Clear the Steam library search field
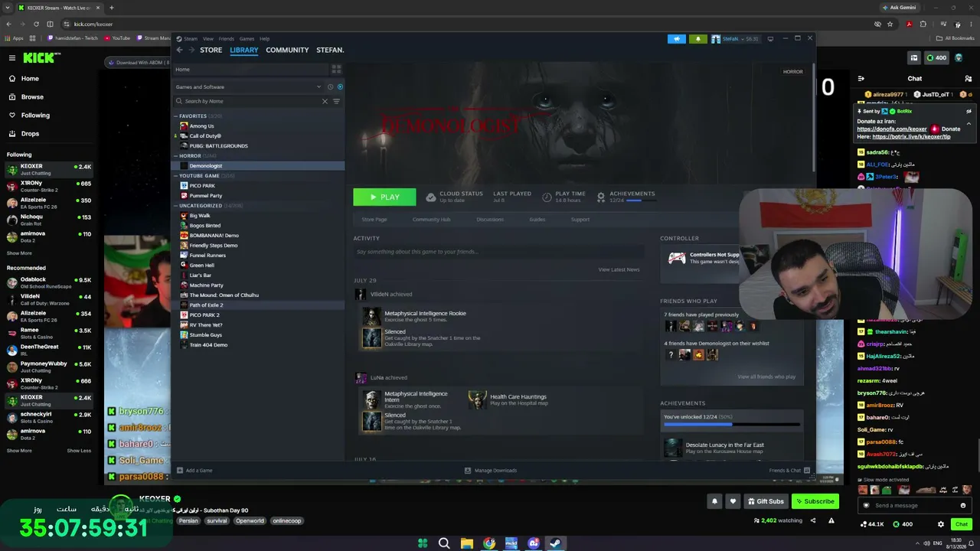 (x=325, y=101)
